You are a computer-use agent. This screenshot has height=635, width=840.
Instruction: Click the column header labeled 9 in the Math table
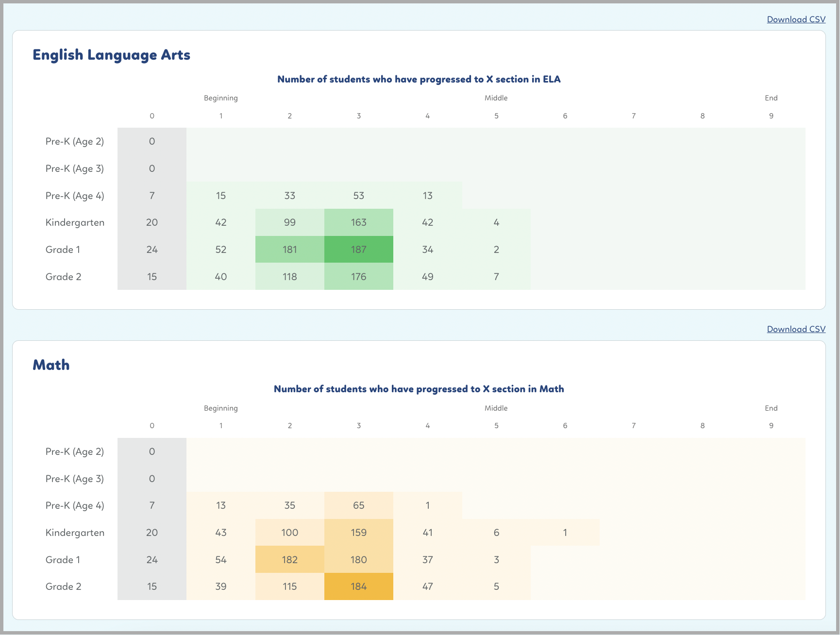coord(771,425)
